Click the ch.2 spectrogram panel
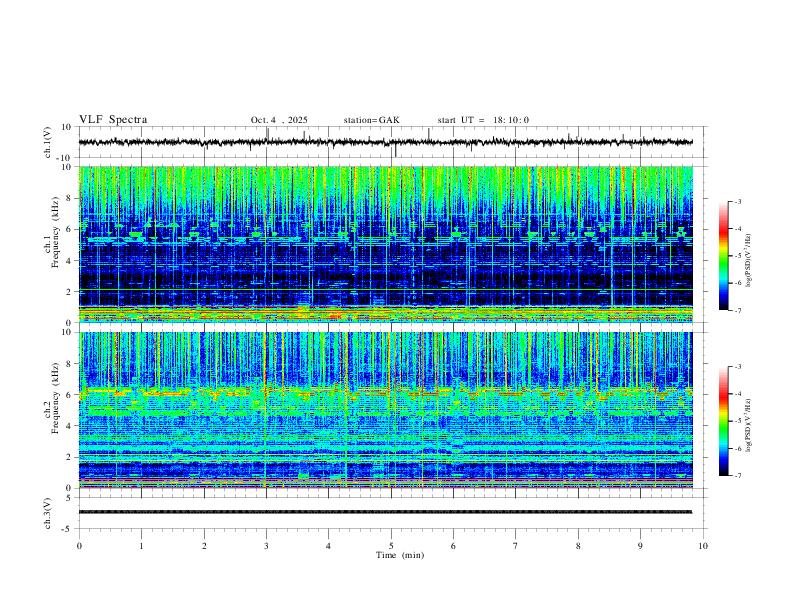792x612 pixels. [x=385, y=410]
